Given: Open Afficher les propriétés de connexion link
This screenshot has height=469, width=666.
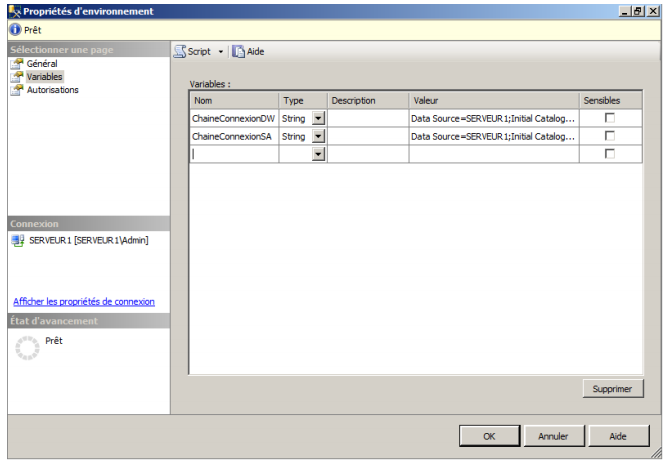Looking at the screenshot, I should [84, 302].
